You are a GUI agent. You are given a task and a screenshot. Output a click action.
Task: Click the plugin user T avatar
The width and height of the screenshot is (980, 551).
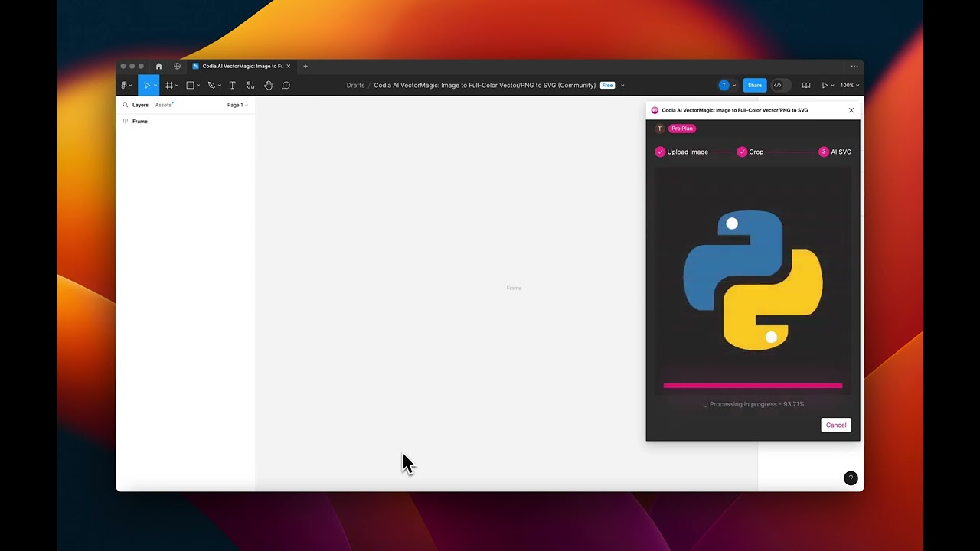[x=660, y=129]
